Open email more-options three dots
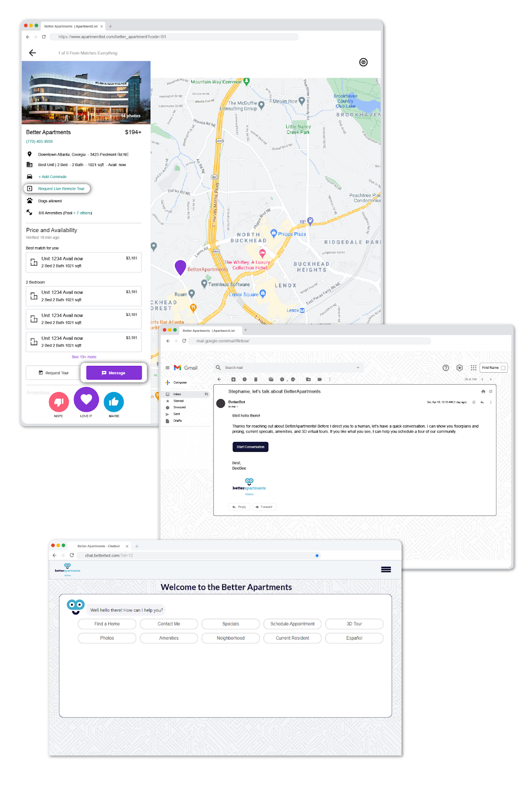This screenshot has width=532, height=791. click(491, 402)
